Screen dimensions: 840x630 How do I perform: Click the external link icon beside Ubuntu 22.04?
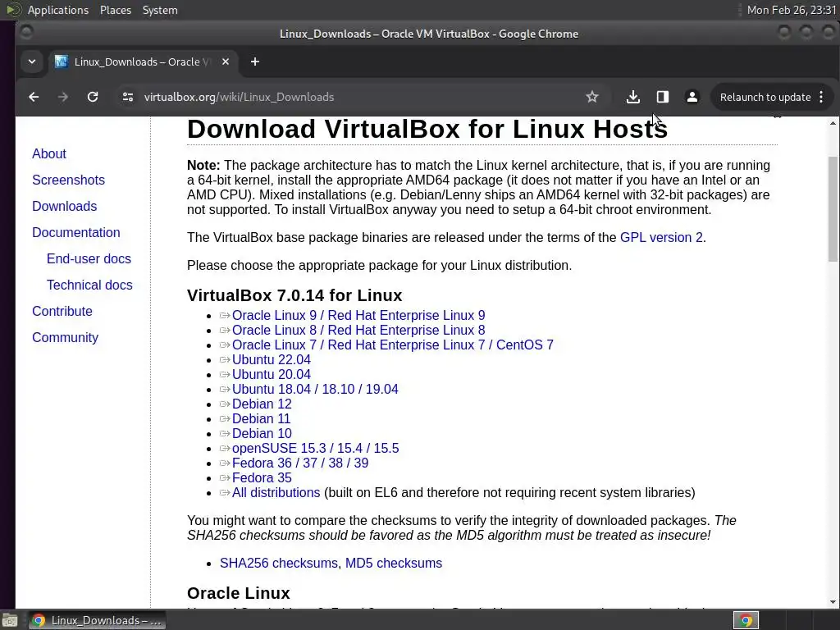pos(225,359)
